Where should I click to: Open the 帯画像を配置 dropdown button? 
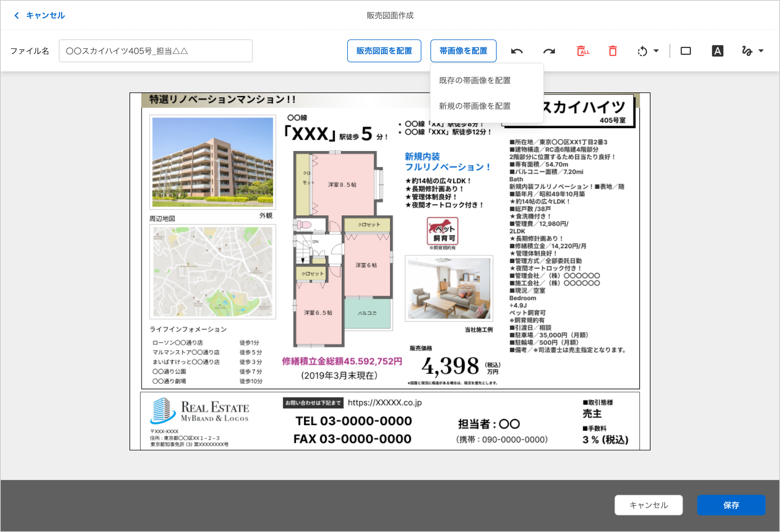463,51
